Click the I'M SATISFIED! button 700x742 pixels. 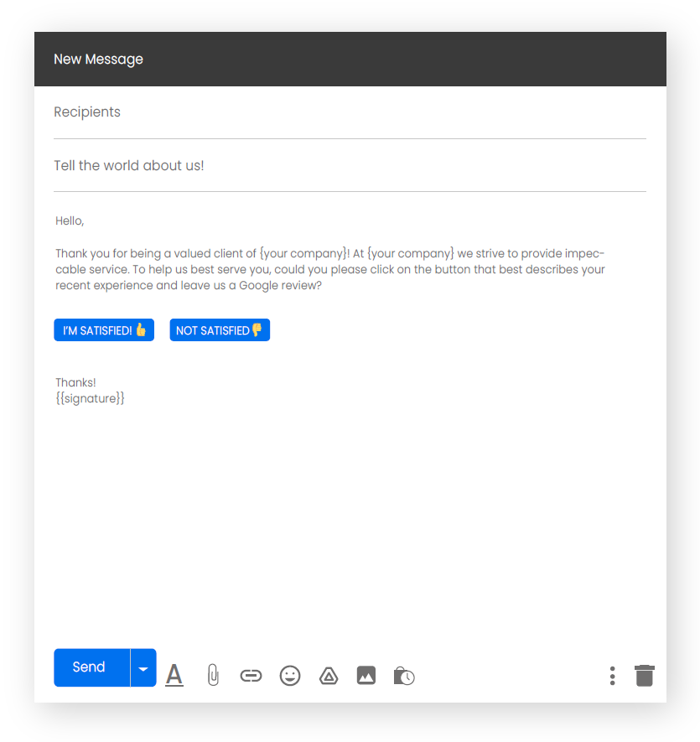coord(104,329)
